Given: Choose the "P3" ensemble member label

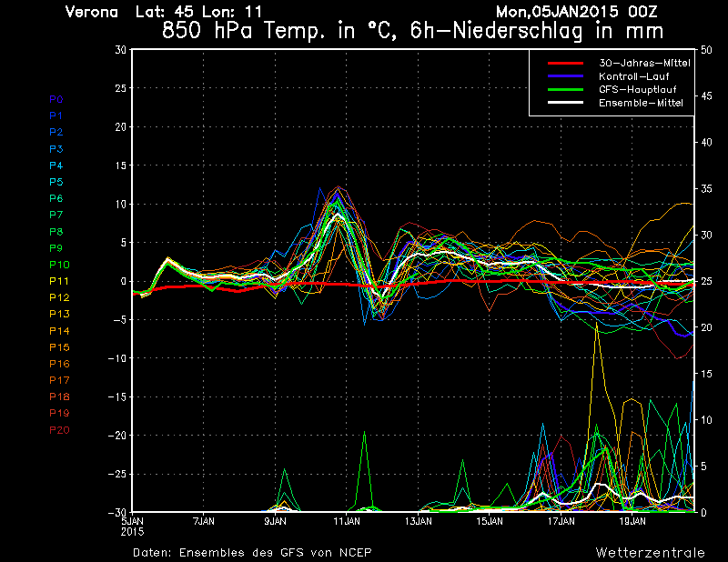Looking at the screenshot, I should [56, 149].
